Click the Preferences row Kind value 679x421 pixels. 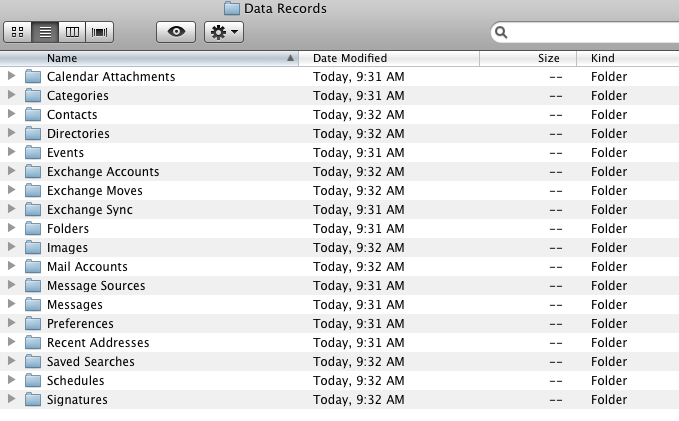pyautogui.click(x=609, y=324)
